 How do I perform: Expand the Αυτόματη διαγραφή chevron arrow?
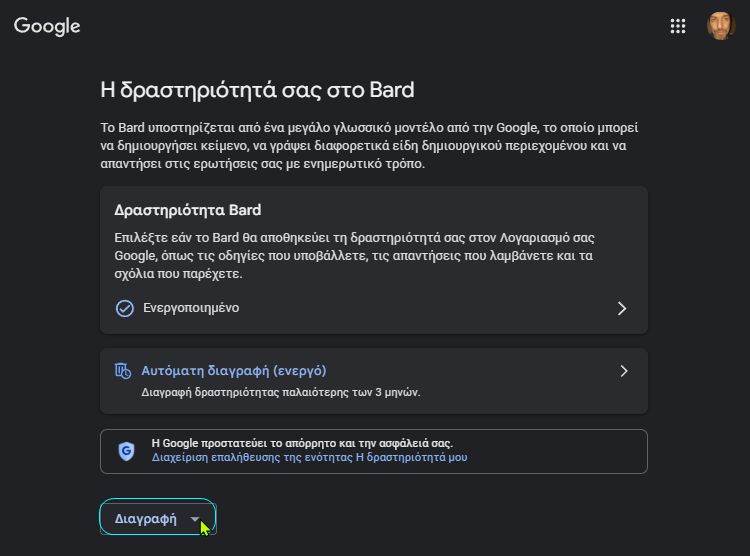click(x=624, y=371)
